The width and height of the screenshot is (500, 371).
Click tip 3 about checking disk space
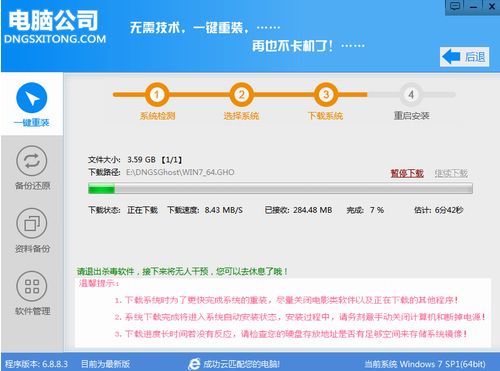pos(291,334)
